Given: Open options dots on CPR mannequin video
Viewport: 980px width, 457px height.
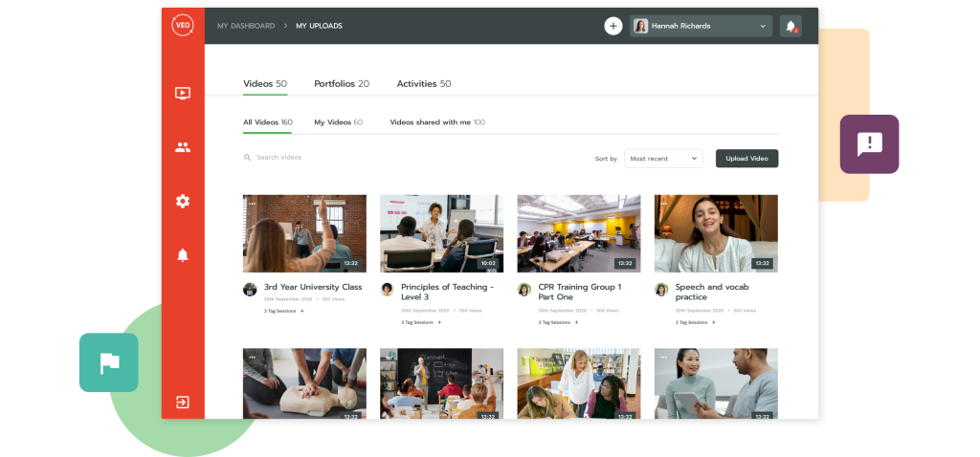Looking at the screenshot, I should tap(252, 358).
